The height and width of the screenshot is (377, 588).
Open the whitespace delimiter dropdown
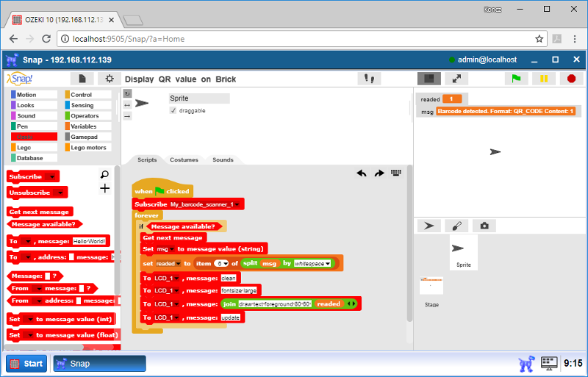[328, 264]
